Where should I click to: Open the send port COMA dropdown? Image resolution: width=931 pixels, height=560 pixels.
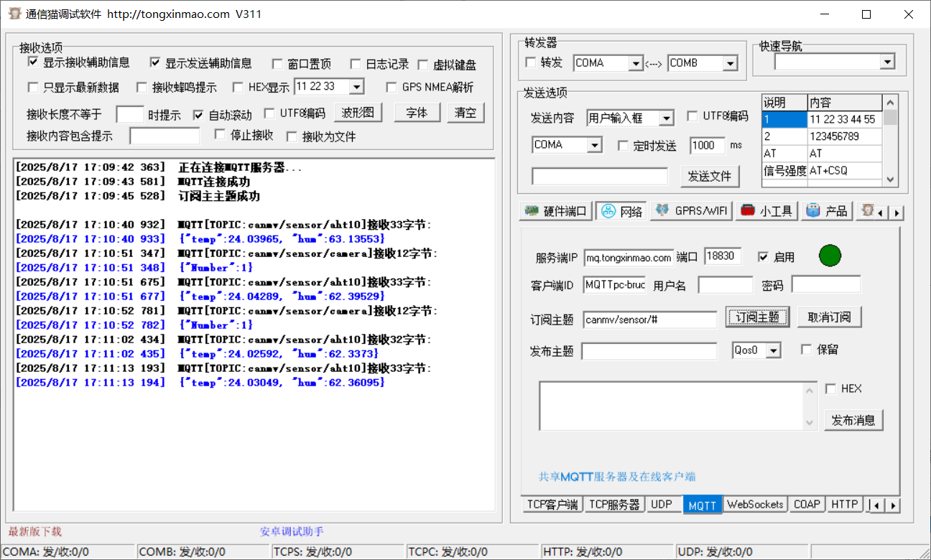(x=595, y=146)
